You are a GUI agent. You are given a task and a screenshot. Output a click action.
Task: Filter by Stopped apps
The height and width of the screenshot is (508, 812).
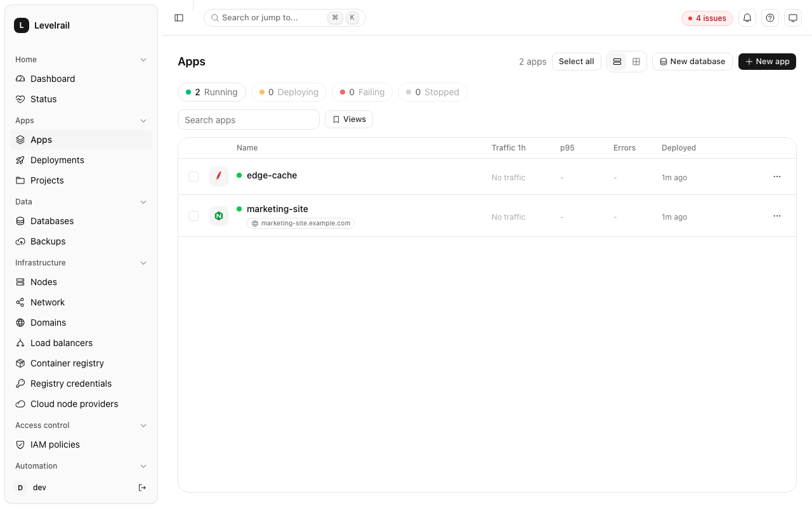coord(433,92)
